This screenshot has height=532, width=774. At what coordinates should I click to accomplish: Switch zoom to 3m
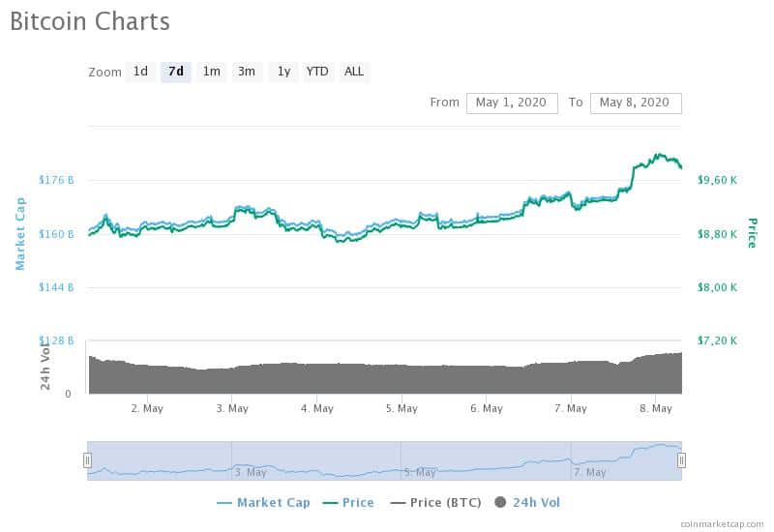pos(247,72)
